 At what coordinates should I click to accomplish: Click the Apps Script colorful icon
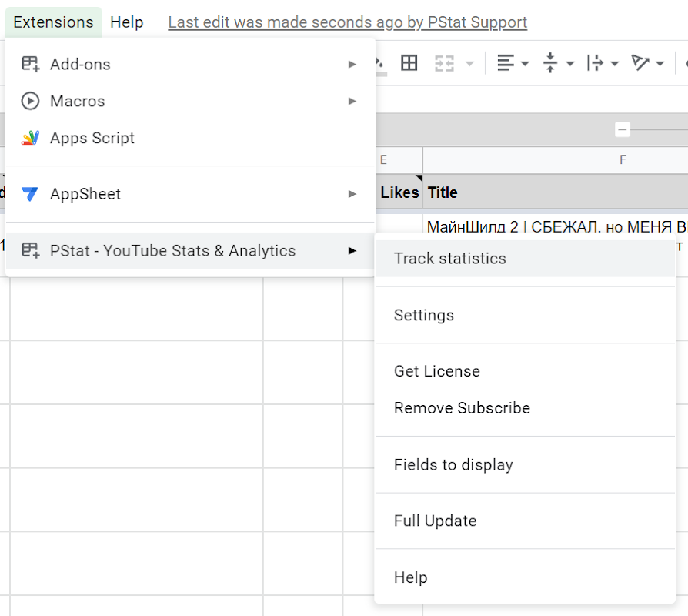[30, 138]
